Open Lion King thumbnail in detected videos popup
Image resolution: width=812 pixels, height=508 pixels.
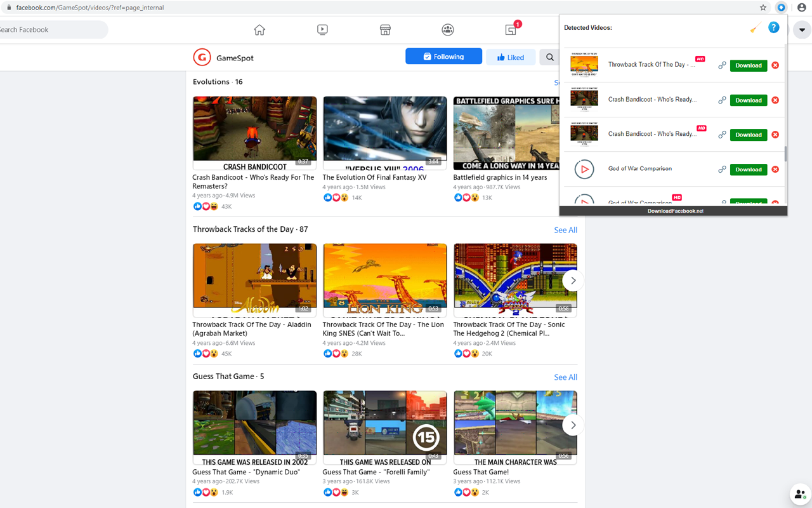click(x=584, y=65)
